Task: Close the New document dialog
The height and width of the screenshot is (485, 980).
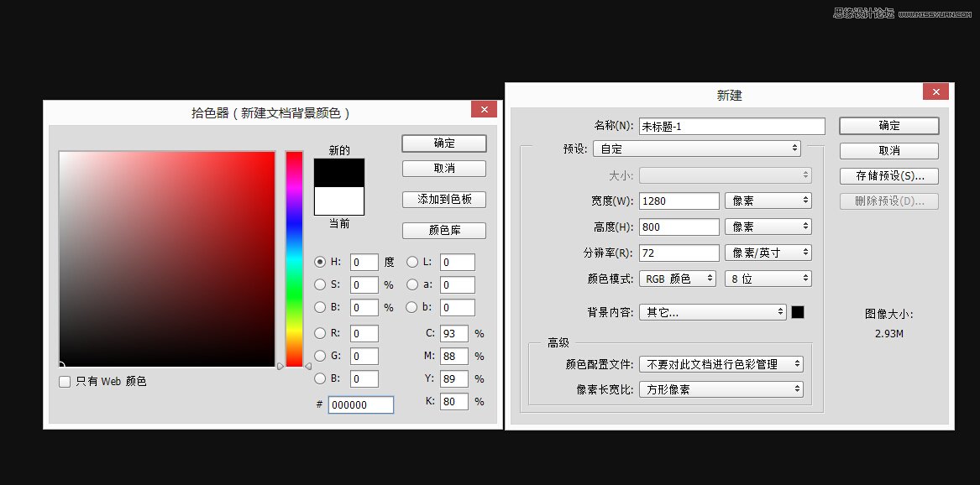Action: 935,91
